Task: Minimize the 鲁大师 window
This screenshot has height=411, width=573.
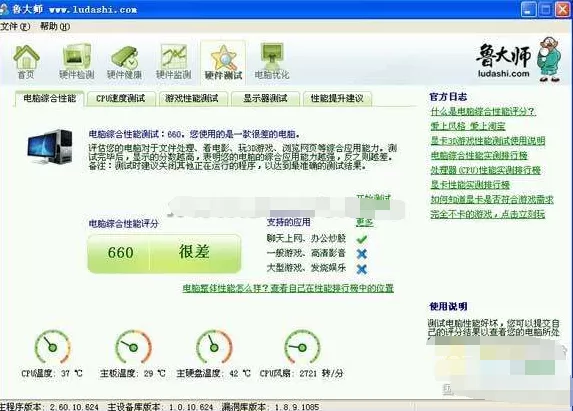Action: [x=528, y=9]
